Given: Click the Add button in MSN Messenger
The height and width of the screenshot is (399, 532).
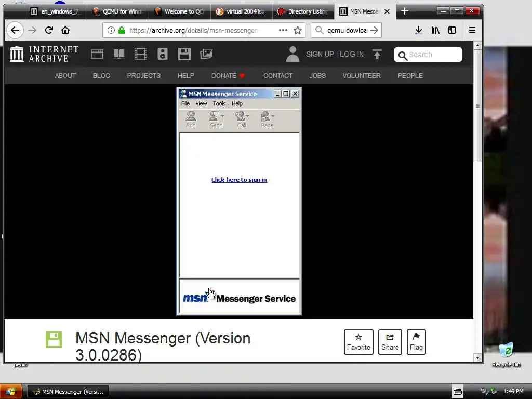Looking at the screenshot, I should click(x=191, y=119).
